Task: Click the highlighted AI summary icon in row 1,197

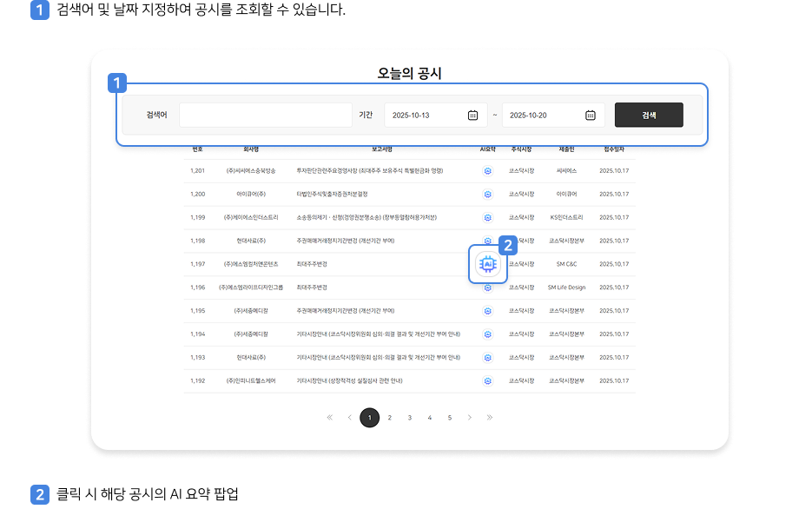Action: click(x=487, y=264)
